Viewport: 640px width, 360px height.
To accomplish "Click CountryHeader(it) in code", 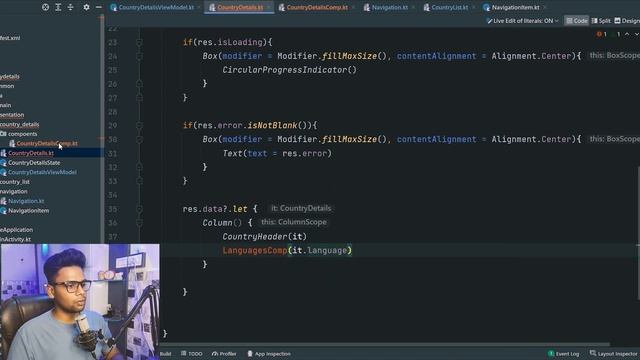I will tap(264, 236).
